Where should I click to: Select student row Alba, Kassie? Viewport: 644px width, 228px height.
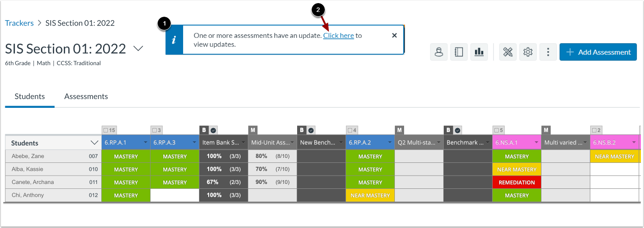click(53, 169)
